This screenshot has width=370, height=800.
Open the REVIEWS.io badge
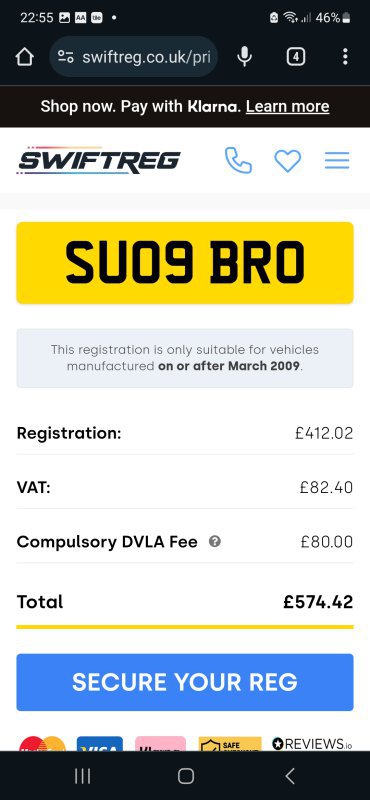[312, 744]
